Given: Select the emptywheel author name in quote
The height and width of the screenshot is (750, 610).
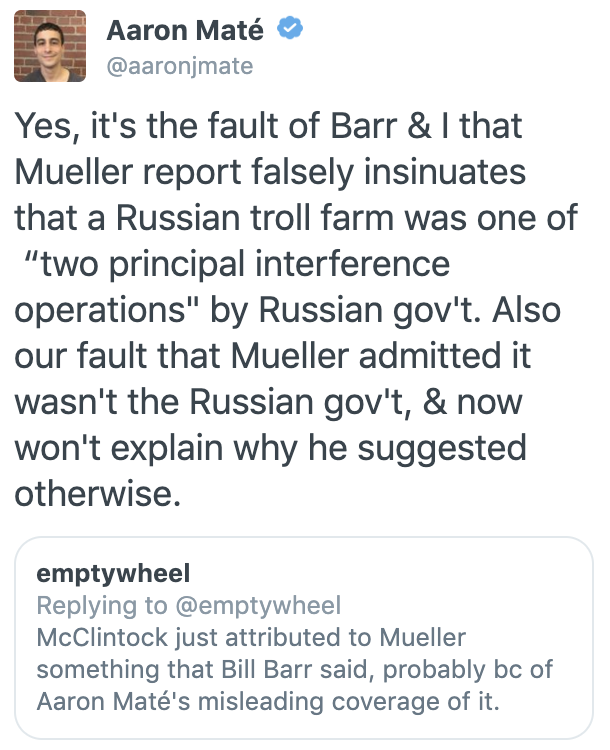Looking at the screenshot, I should coord(113,574).
